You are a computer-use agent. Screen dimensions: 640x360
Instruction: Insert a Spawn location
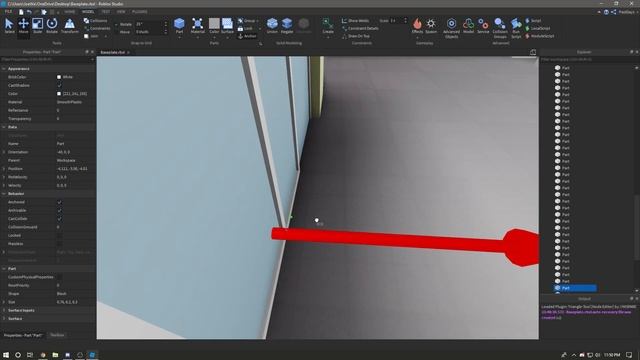click(431, 26)
